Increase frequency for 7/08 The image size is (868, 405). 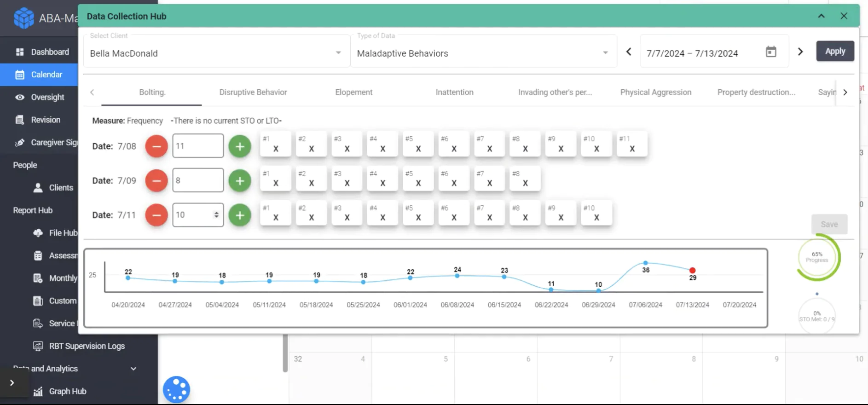240,146
